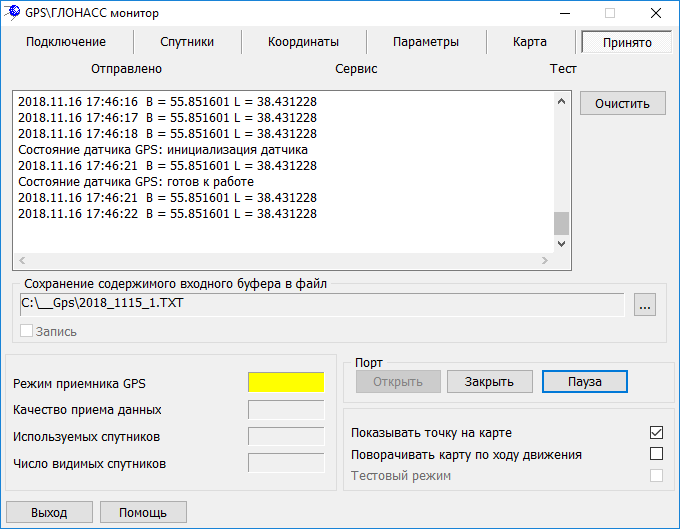Click the horizontal scrollbar right arrow

(544, 261)
